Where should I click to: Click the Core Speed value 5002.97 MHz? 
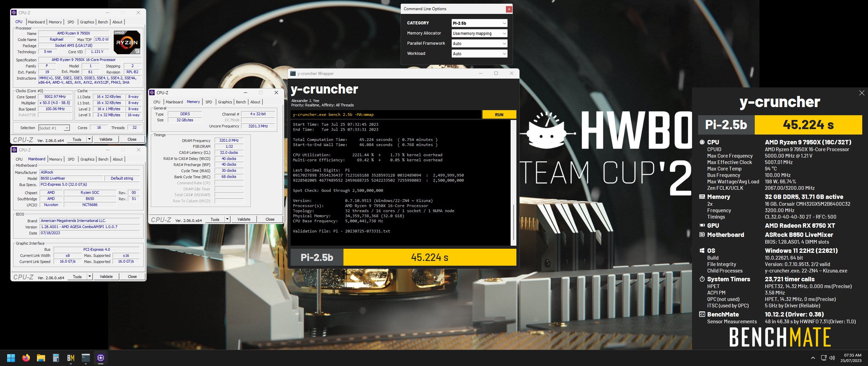tap(55, 97)
